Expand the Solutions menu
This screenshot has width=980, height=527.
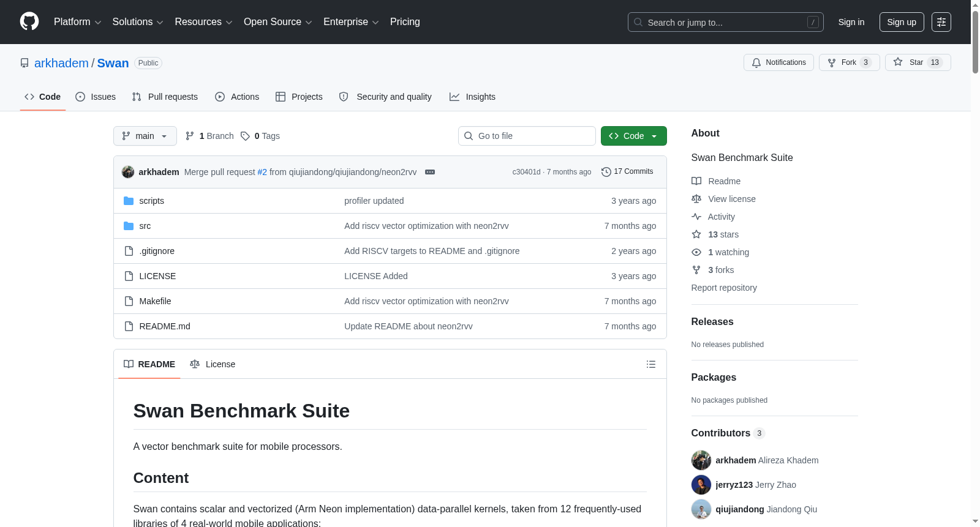(x=138, y=22)
